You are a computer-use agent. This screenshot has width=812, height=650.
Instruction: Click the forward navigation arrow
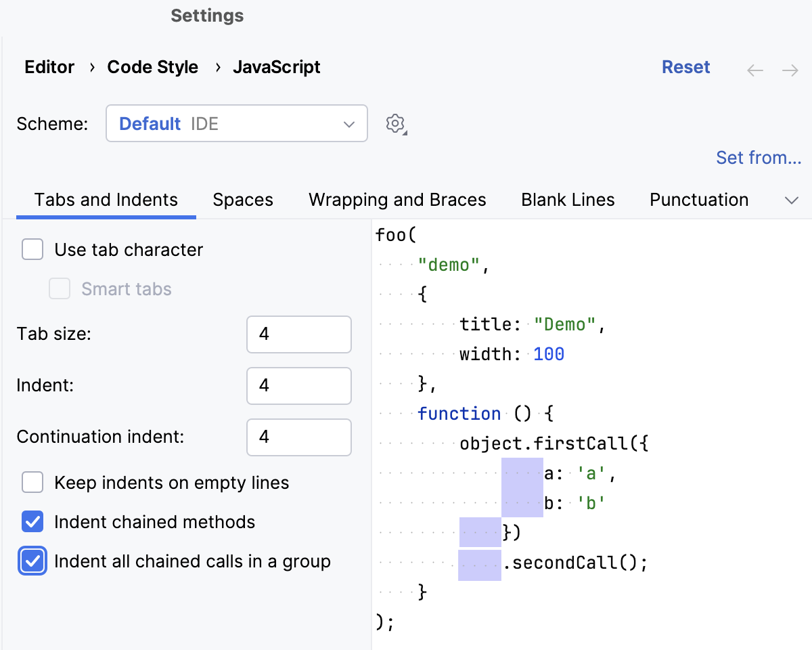(790, 70)
